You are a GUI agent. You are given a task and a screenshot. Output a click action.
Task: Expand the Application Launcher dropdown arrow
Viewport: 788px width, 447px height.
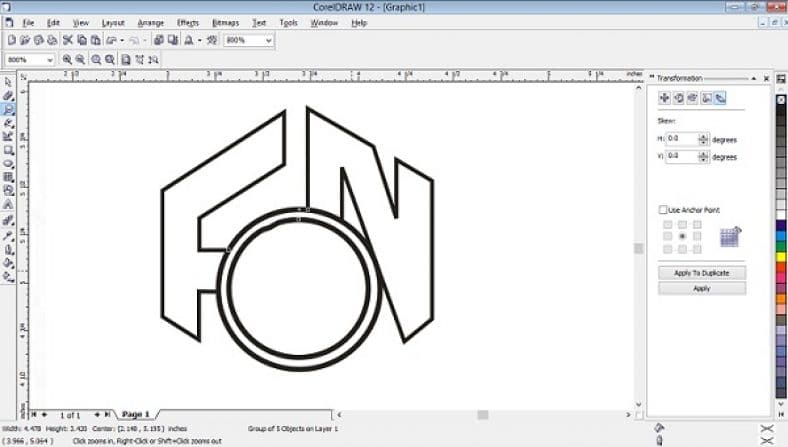pos(200,40)
